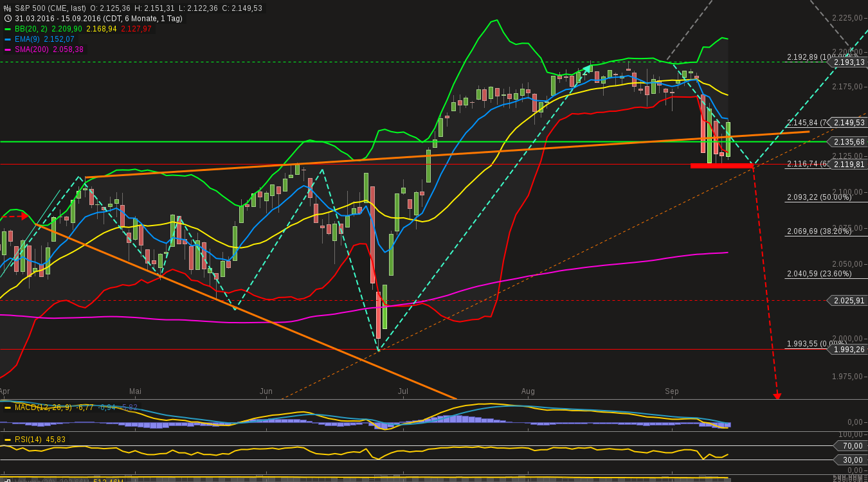The width and height of the screenshot is (868, 482).
Task: Click the RSI value 45,83
Action: click(55, 440)
